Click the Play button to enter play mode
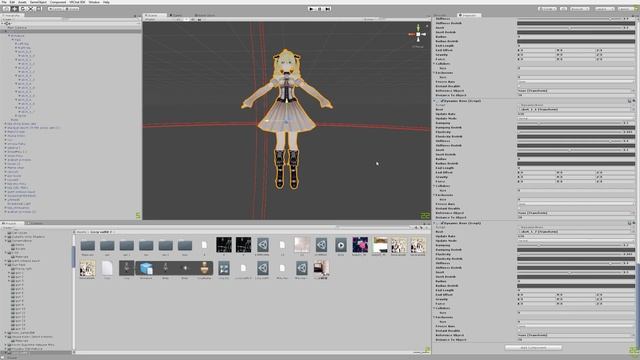Viewport: 640px width, 360px height. [x=312, y=9]
